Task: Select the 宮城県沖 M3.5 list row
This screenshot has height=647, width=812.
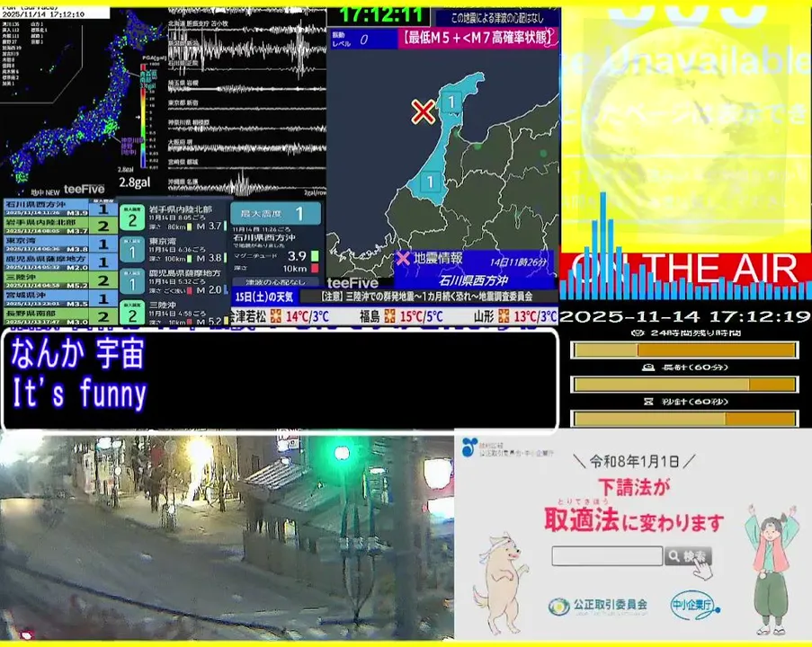Action: coord(61,298)
